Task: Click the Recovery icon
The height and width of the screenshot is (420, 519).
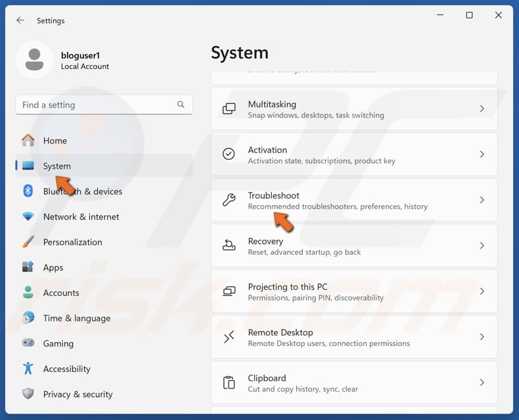Action: point(229,245)
